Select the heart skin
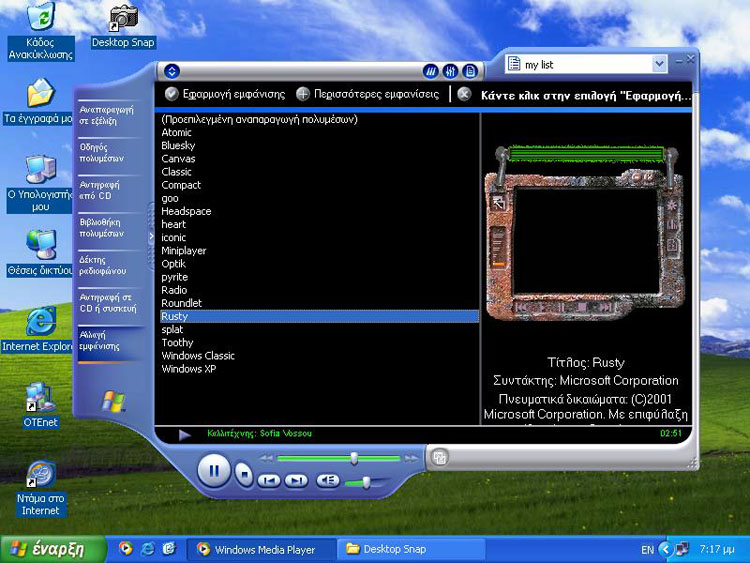 [x=320, y=224]
